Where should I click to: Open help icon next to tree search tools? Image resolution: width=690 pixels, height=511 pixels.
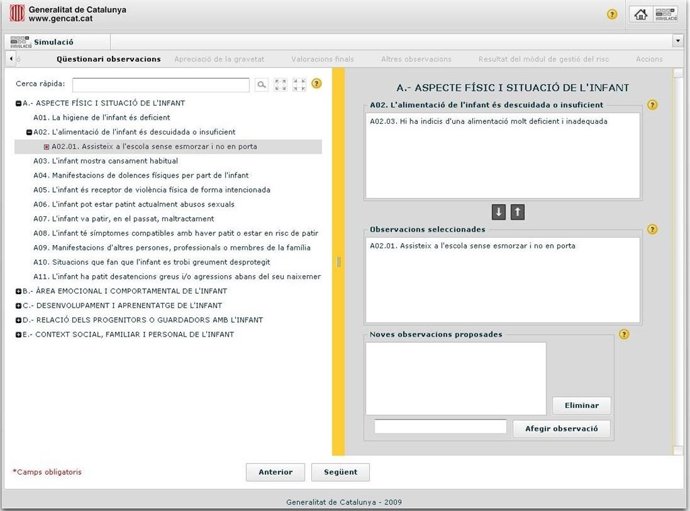316,84
